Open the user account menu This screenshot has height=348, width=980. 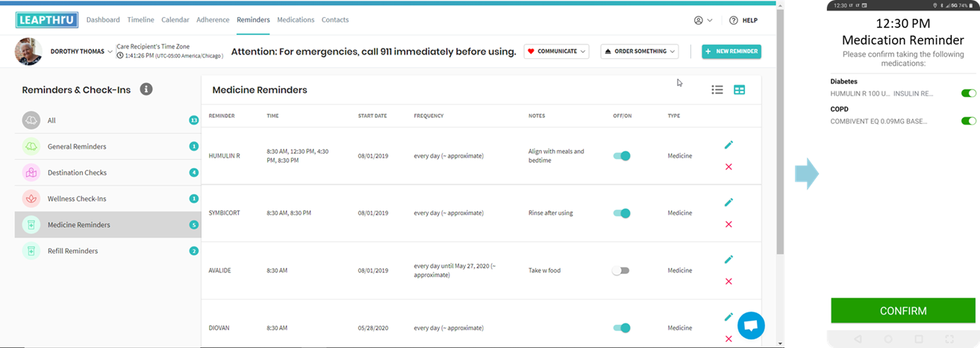point(703,20)
